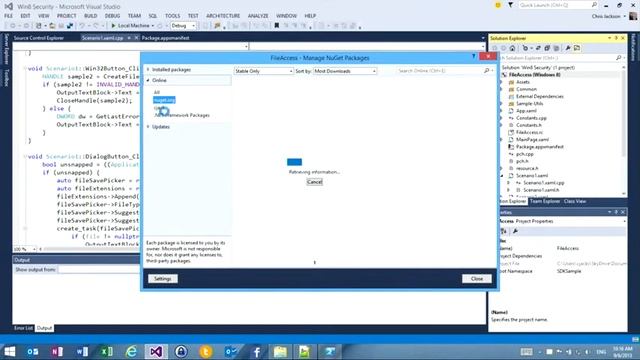This screenshot has height=360, width=640.
Task: Switch to Error List tab
Action: [x=23, y=328]
